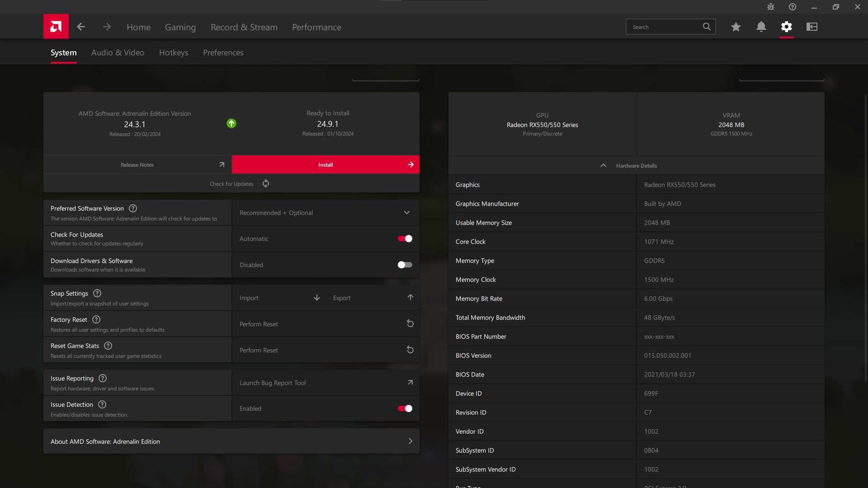
Task: Click Export snap settings
Action: tap(342, 298)
